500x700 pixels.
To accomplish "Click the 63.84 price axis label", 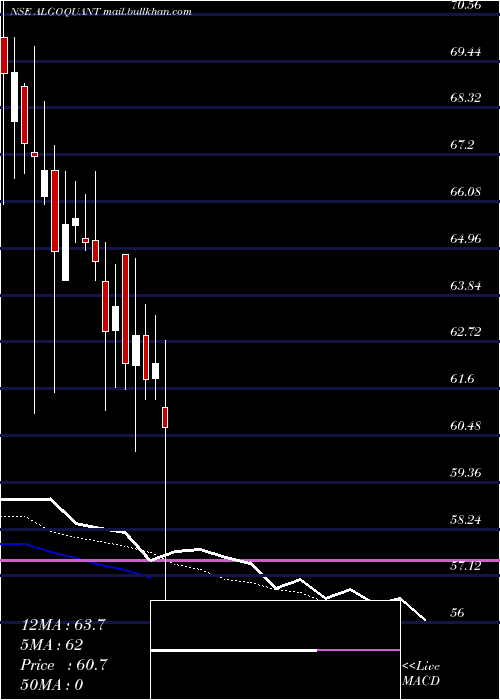I will click(466, 286).
